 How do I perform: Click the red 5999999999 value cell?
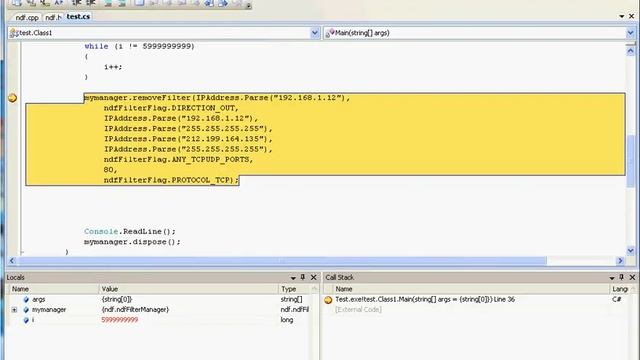(120, 320)
